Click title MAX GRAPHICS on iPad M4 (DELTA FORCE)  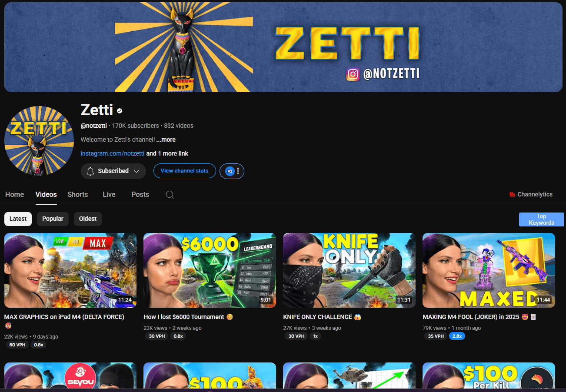[x=64, y=317]
